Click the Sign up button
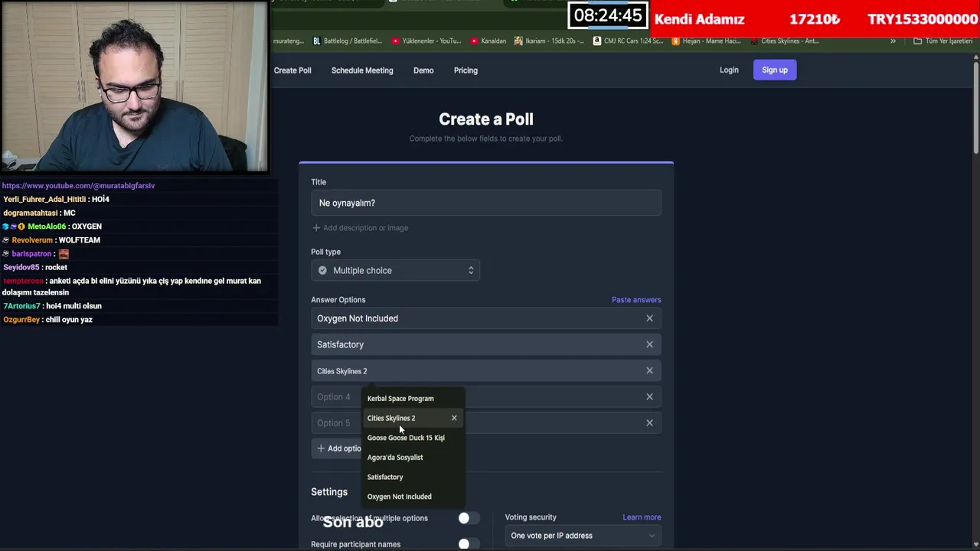The image size is (980, 551). [775, 70]
